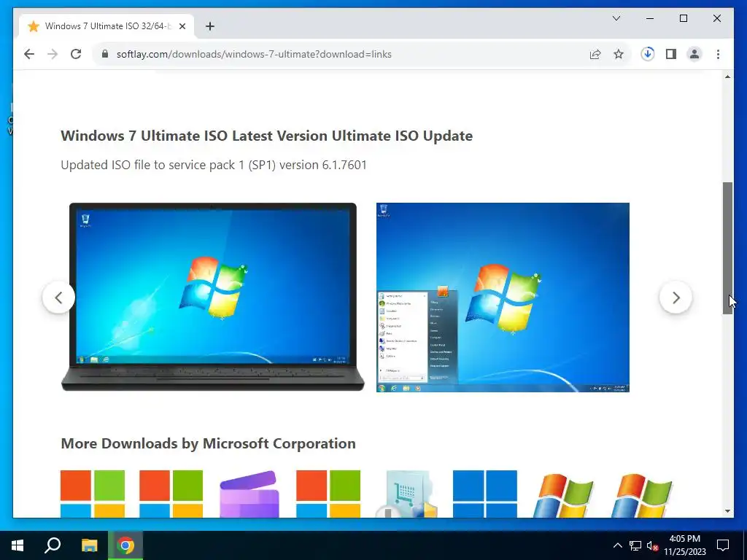The width and height of the screenshot is (747, 560).
Task: Select the Windows 7 Ultimate ISO tab
Action: 107,26
